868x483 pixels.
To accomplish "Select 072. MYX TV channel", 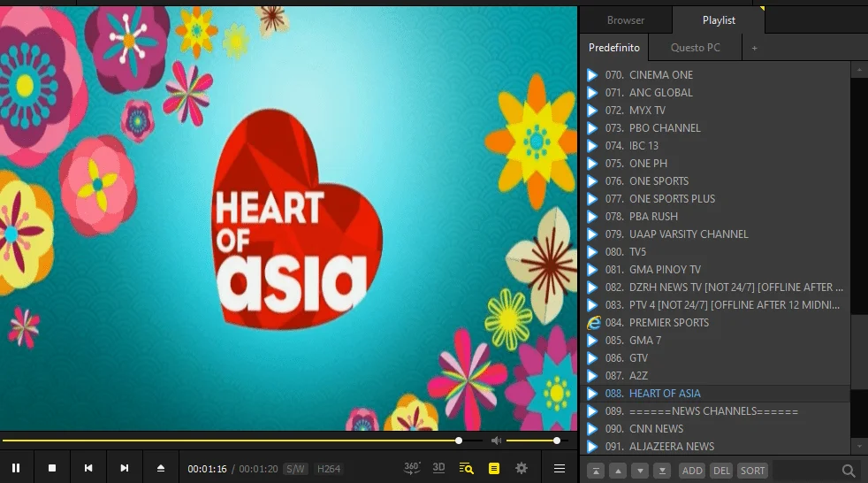I will point(715,111).
